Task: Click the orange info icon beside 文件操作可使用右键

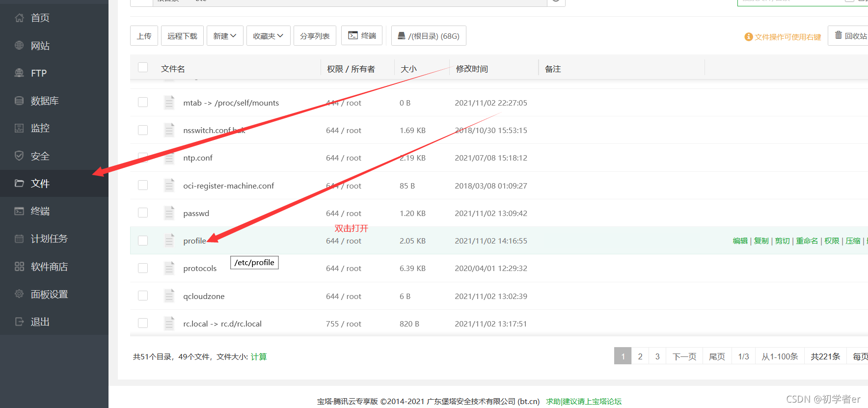Action: [x=749, y=37]
